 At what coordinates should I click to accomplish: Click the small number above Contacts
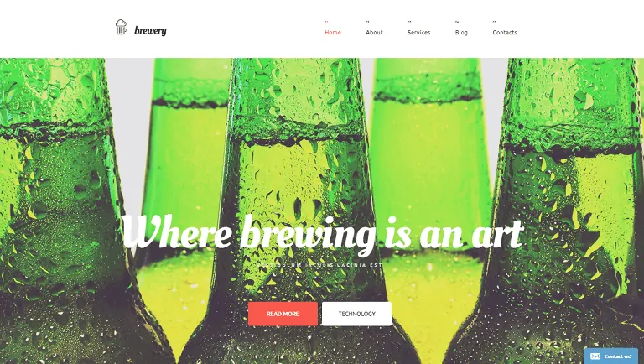tap(495, 22)
